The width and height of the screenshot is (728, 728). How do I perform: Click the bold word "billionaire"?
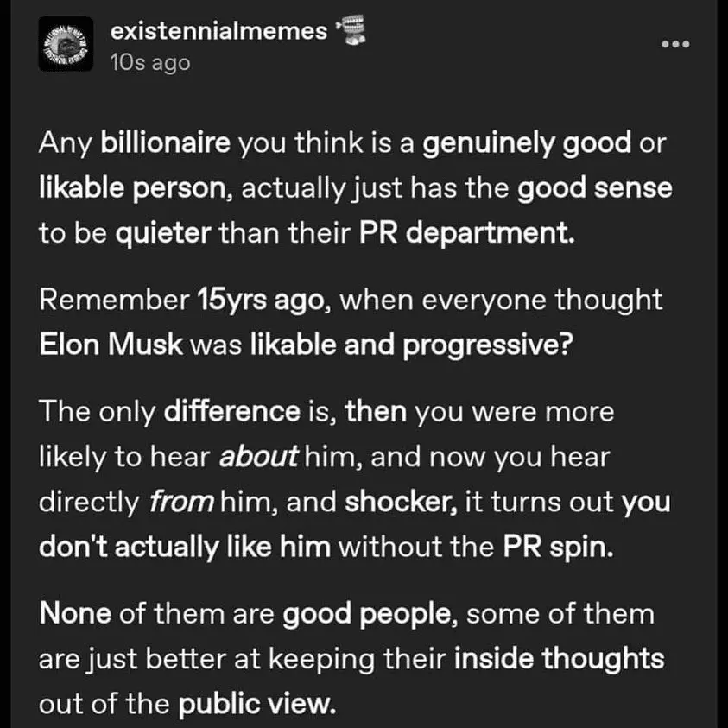click(x=167, y=142)
